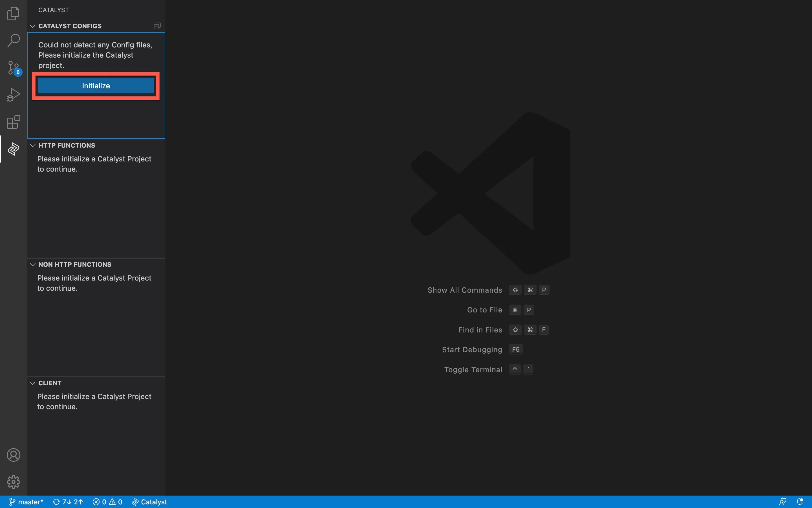Open the Accounts menu icon
Viewport: 812px width, 508px height.
[x=14, y=455]
